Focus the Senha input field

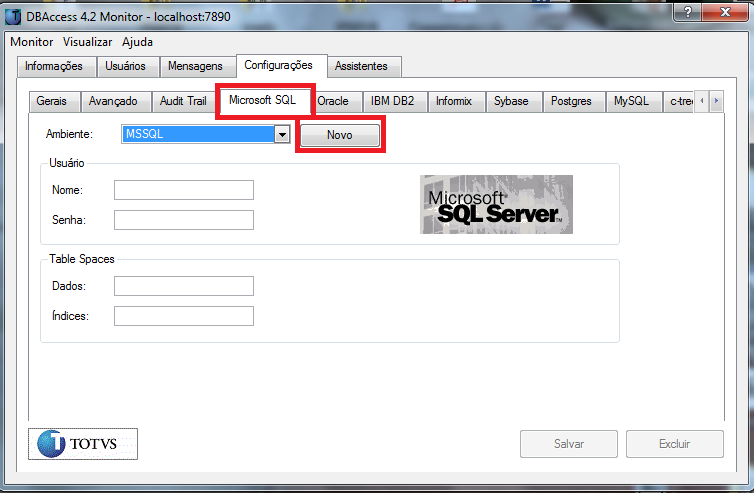[x=184, y=220]
